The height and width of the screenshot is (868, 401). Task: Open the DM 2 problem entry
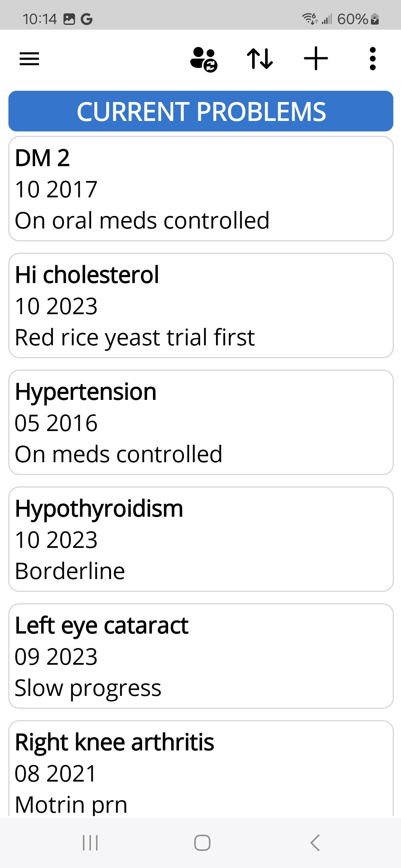pos(200,189)
